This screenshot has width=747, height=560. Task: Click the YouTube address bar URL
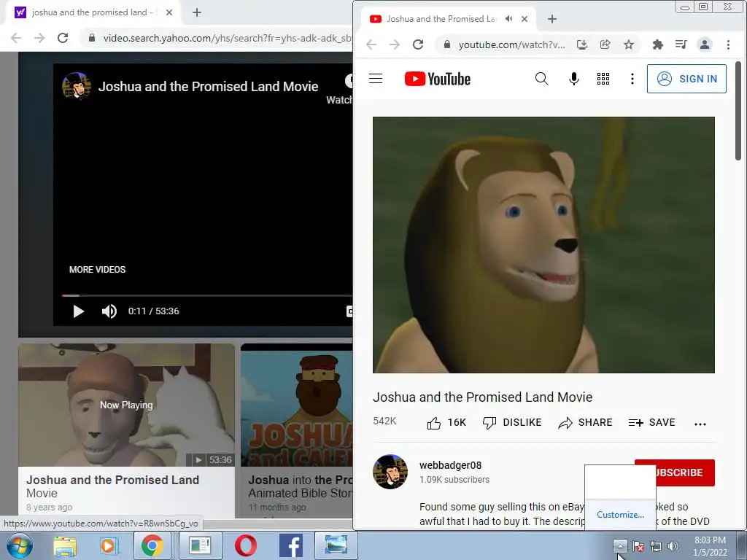[x=511, y=44]
